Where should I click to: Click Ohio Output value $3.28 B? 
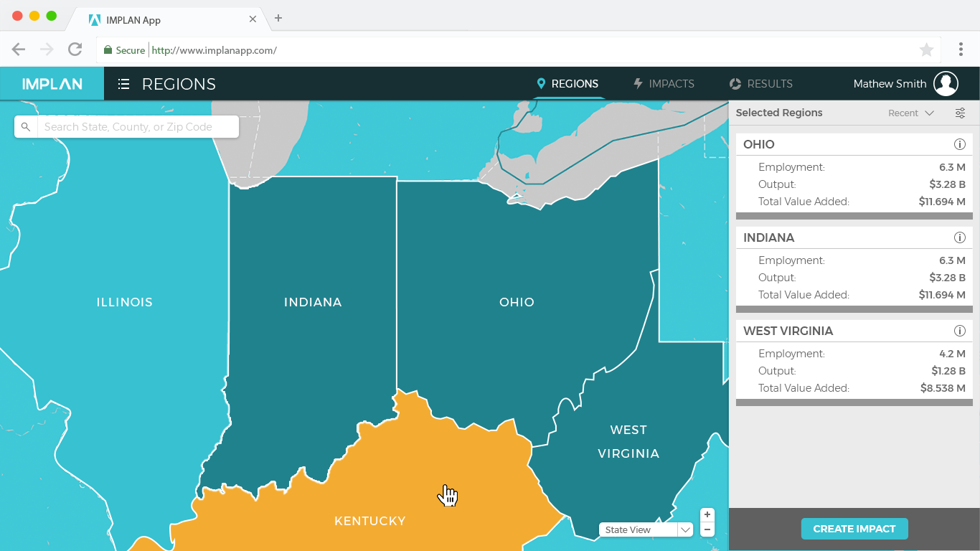(x=947, y=184)
